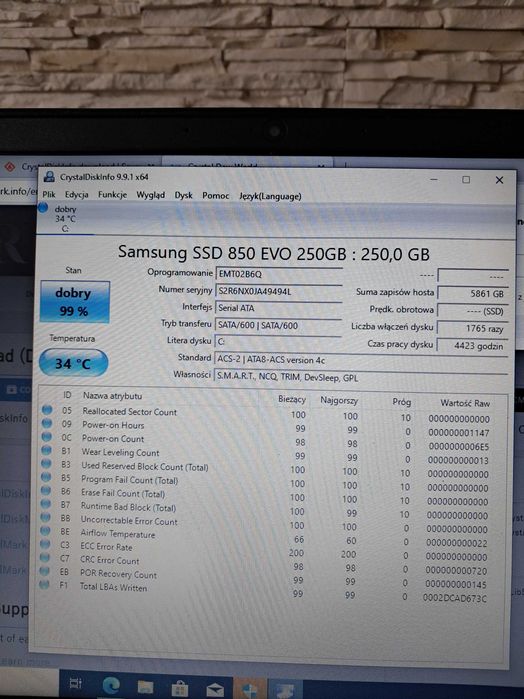Open Microsoft Store from the taskbar
Viewport: 524px width, 699px height.
coord(180,689)
